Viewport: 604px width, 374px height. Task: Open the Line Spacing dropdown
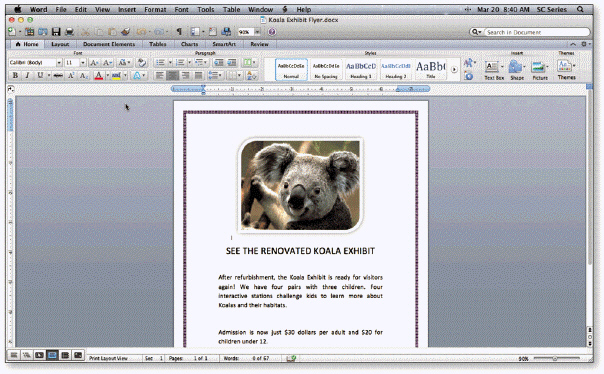[x=215, y=75]
